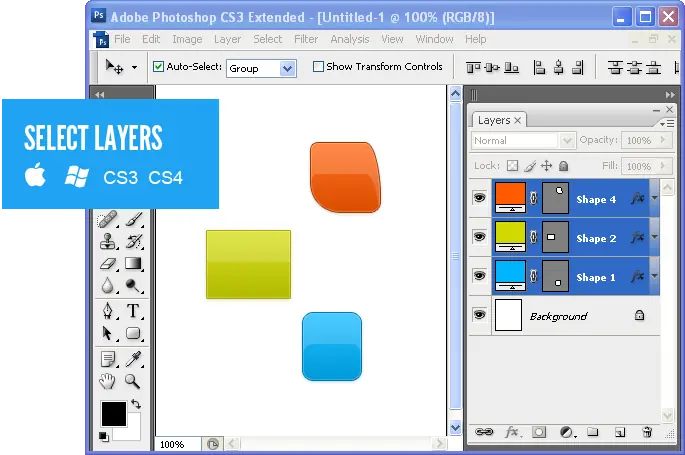Select the Eraser tool

(x=107, y=263)
